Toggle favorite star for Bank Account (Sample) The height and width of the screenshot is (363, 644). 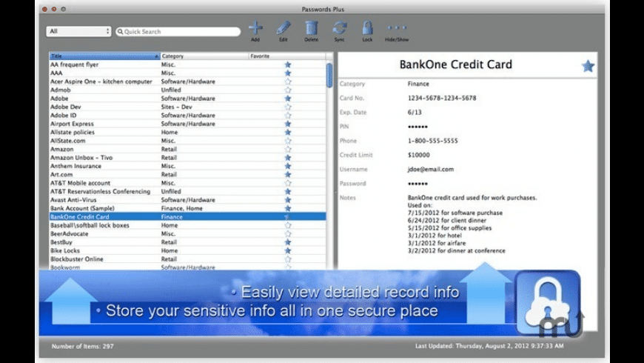coord(288,208)
